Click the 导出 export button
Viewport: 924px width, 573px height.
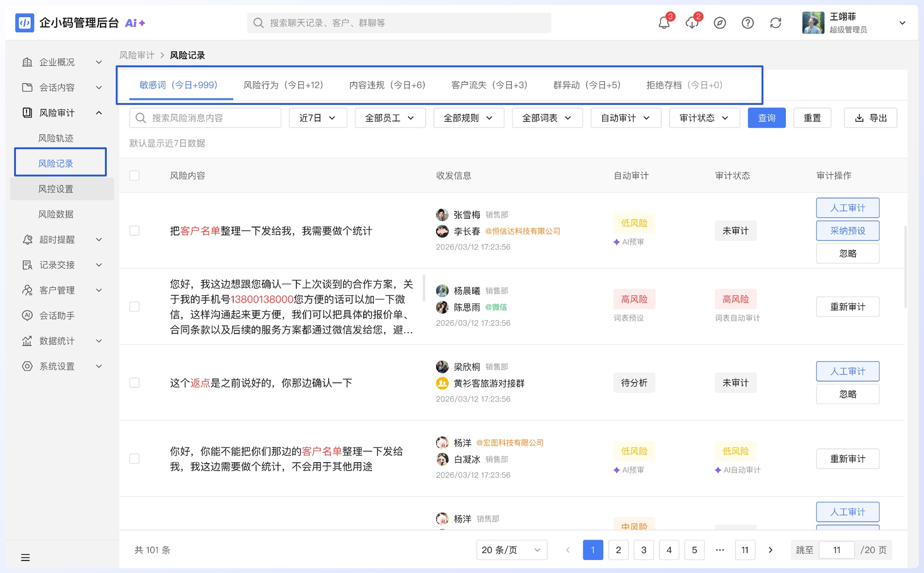[x=870, y=118]
